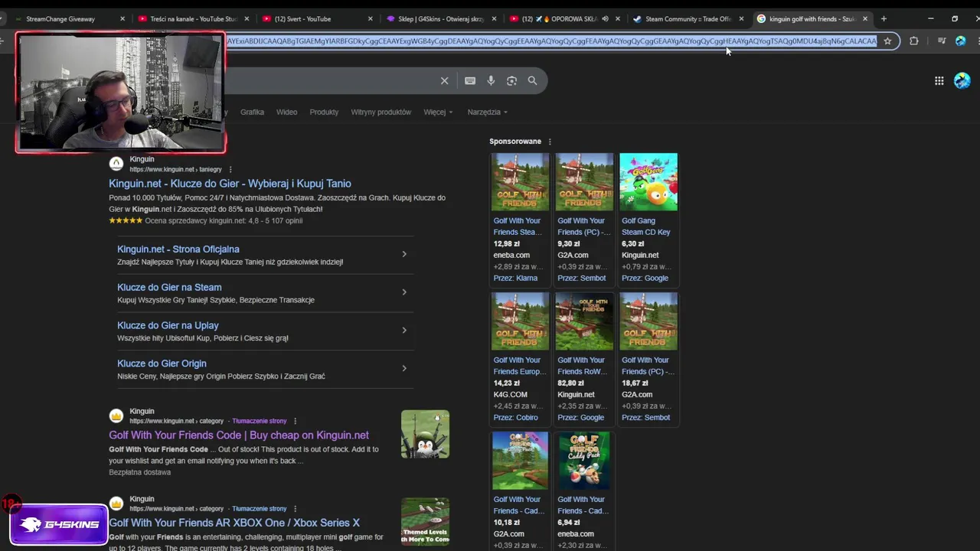Switch to Grafika search tab
Image resolution: width=980 pixels, height=551 pixels.
(x=252, y=112)
